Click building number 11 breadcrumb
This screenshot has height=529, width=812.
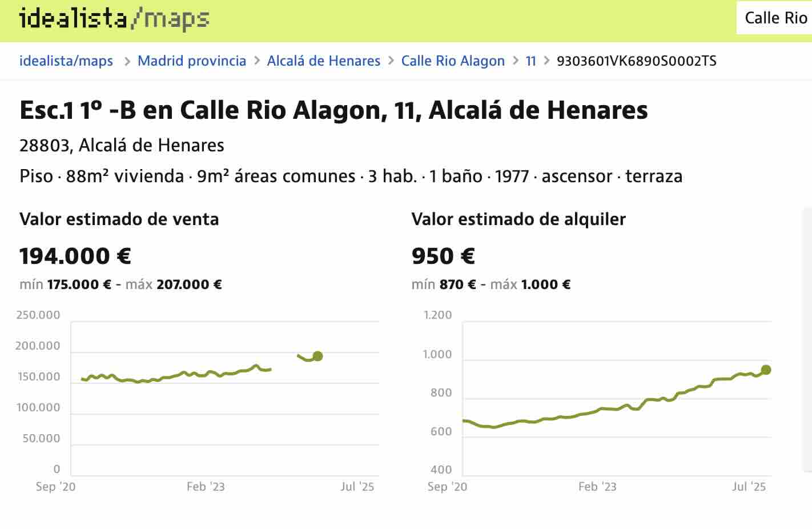pos(530,61)
